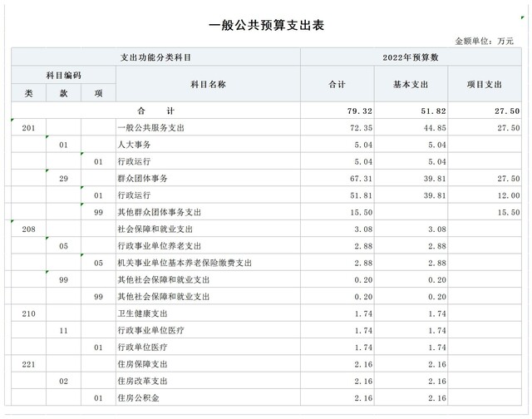The width and height of the screenshot is (532, 419).
Task: Click the 金额单位：万元 label
Action: [x=485, y=40]
